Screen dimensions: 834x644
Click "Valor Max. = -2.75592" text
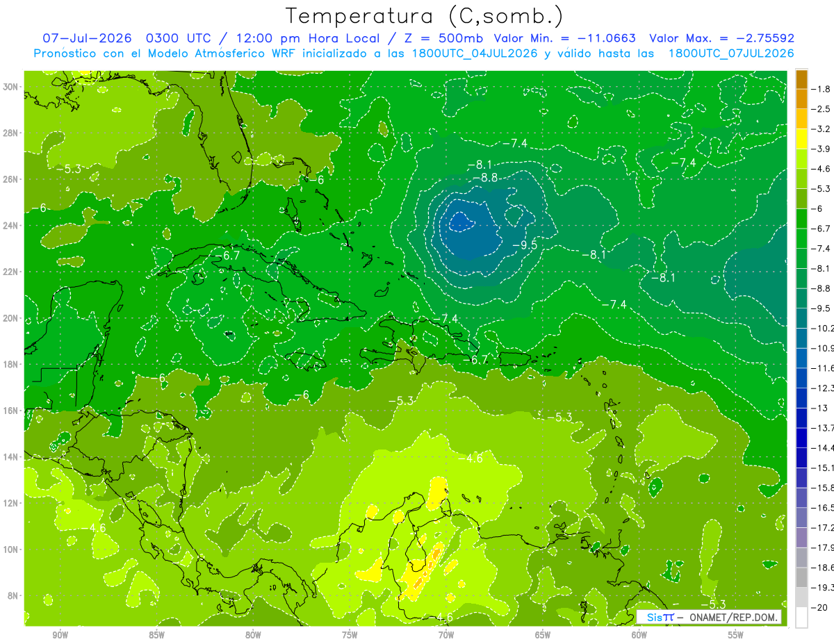click(x=722, y=38)
